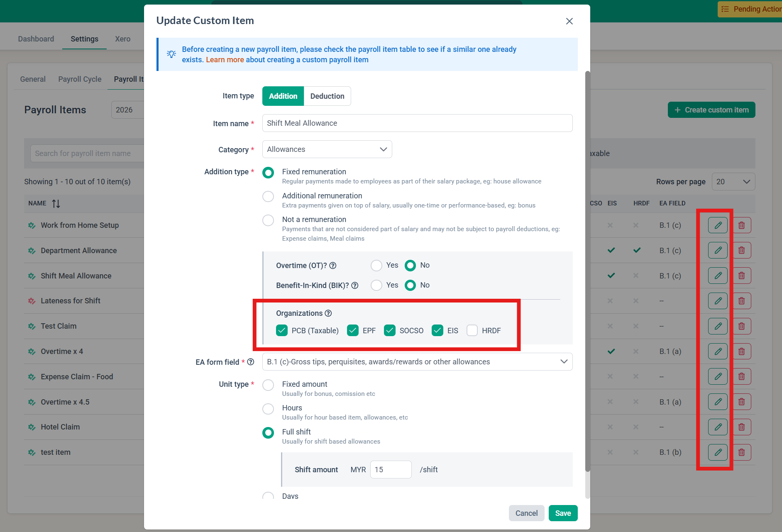Open the Benefit-In-Kind help tooltip icon
Image resolution: width=782 pixels, height=532 pixels.
point(355,286)
